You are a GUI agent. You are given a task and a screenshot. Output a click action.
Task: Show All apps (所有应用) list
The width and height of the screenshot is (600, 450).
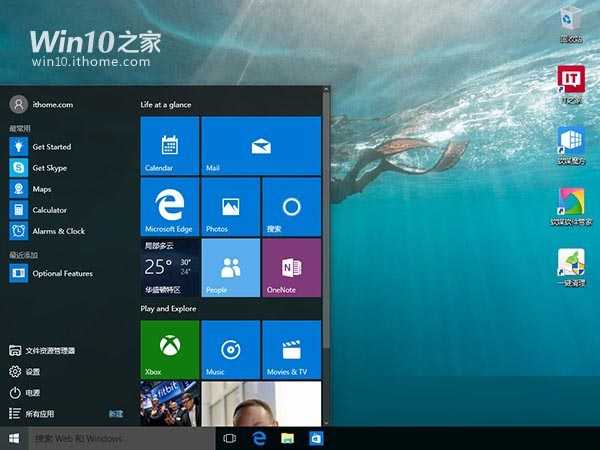31,414
